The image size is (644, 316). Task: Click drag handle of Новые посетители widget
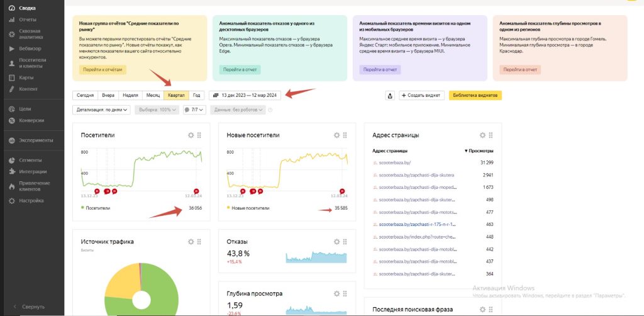coord(345,135)
